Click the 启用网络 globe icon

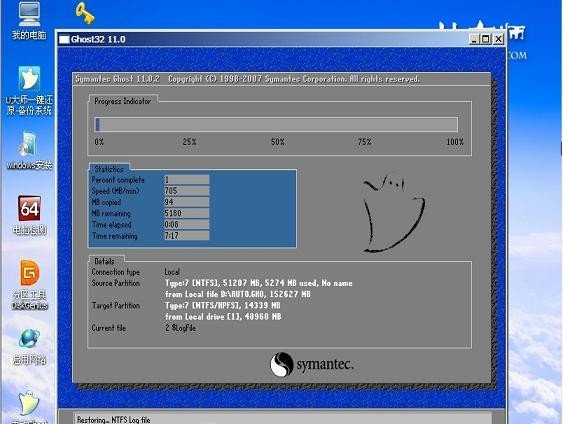[29, 346]
